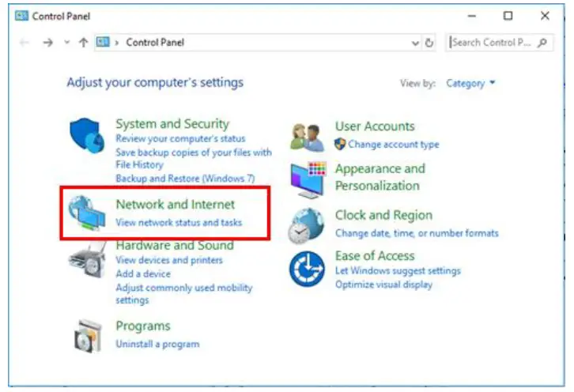574x392 pixels.
Task: Expand the recent locations arrow
Action: (66, 43)
